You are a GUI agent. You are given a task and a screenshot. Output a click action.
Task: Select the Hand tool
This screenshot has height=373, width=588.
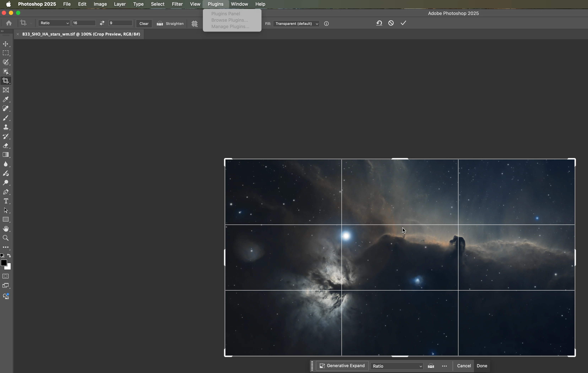[6, 229]
